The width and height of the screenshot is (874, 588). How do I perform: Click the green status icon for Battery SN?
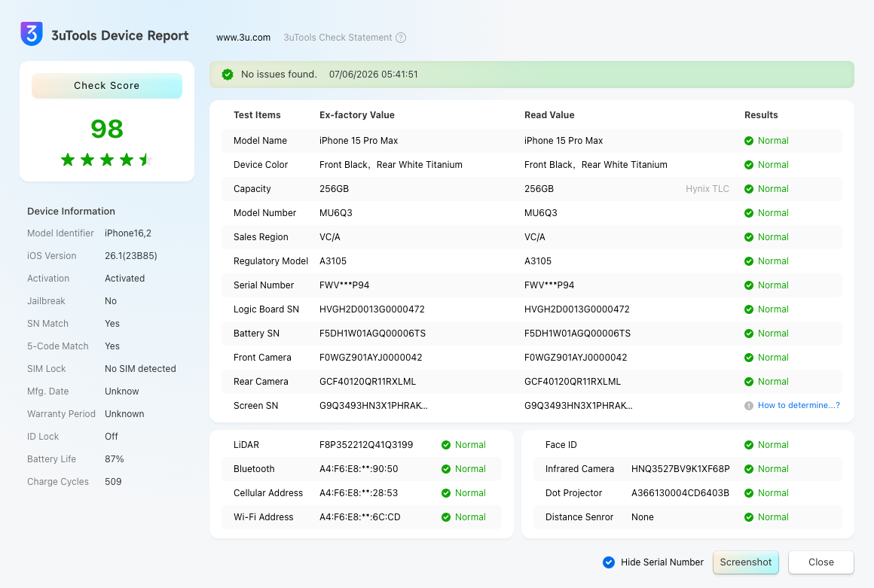[x=749, y=334]
